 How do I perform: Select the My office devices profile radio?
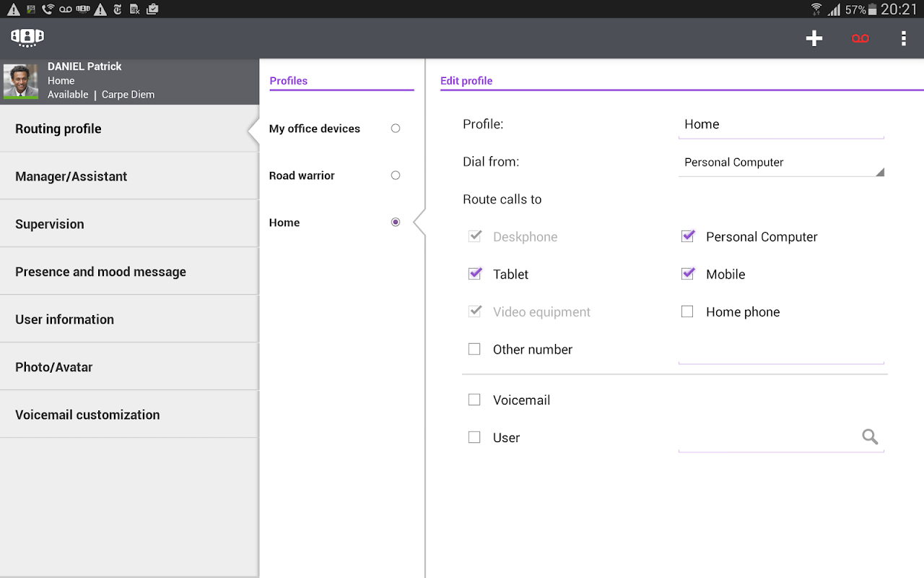point(395,129)
